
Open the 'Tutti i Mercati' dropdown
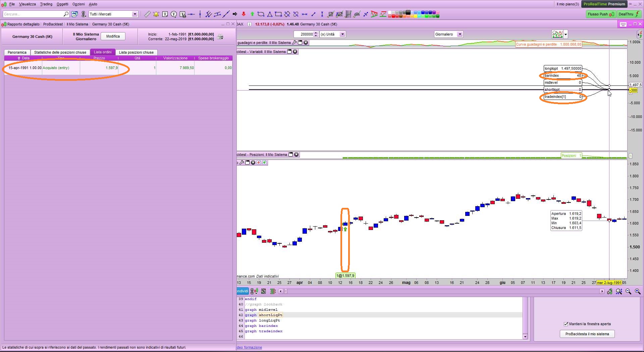[135, 14]
